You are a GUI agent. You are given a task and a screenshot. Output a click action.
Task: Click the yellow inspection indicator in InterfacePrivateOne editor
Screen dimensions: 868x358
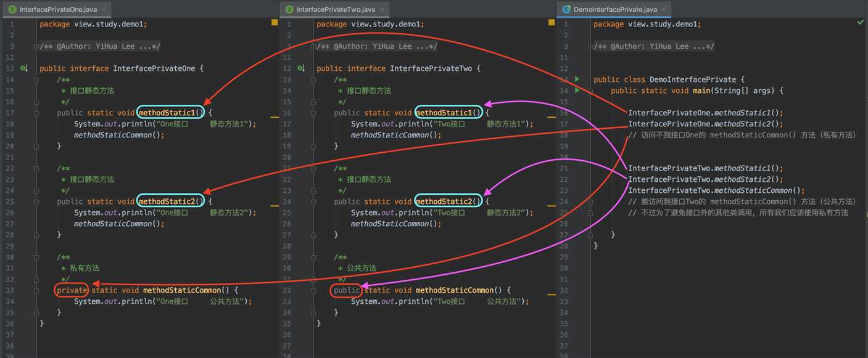(x=275, y=23)
